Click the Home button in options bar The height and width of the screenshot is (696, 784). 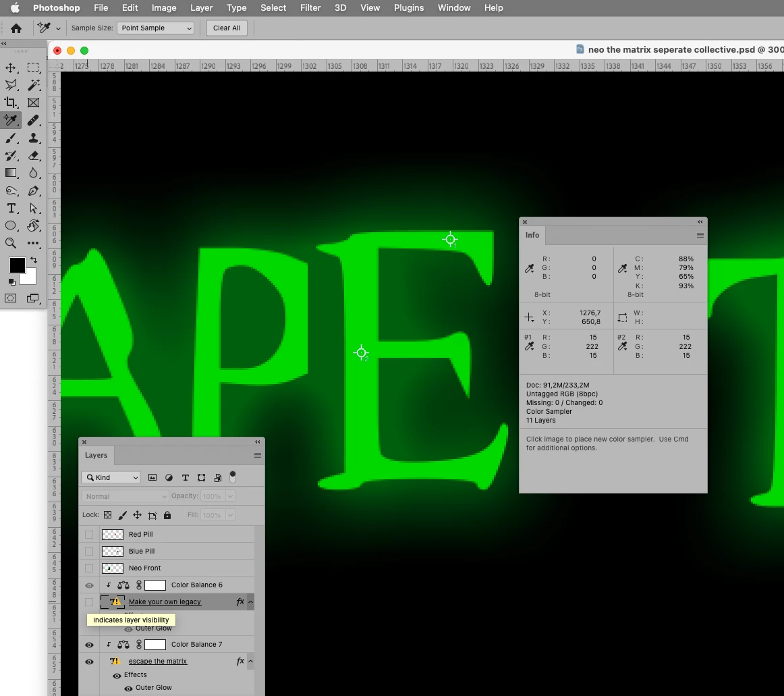coord(16,28)
